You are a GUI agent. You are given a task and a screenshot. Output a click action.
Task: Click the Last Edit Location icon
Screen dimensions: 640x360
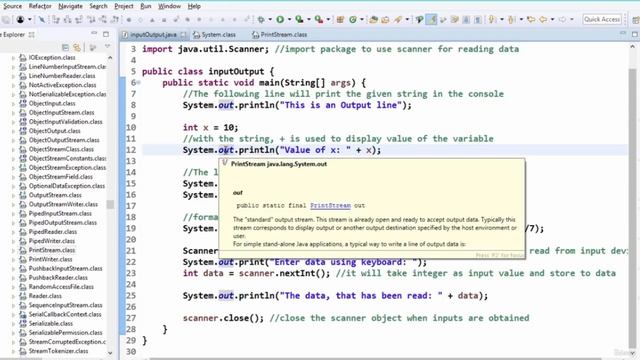click(530, 19)
